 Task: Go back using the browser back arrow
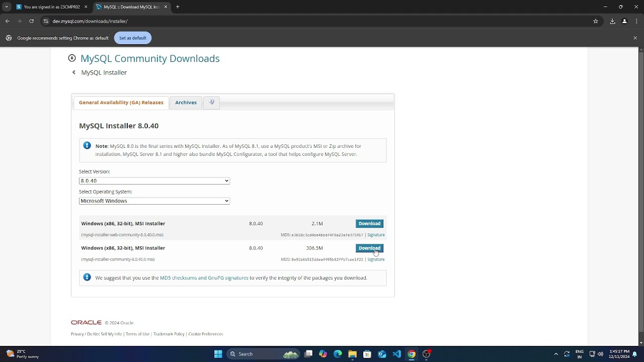7,21
